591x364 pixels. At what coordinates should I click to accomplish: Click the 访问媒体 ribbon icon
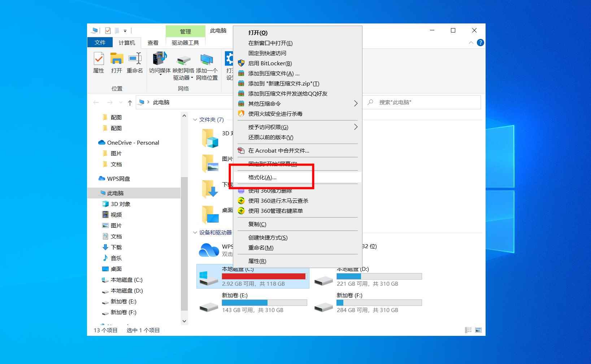point(159,63)
